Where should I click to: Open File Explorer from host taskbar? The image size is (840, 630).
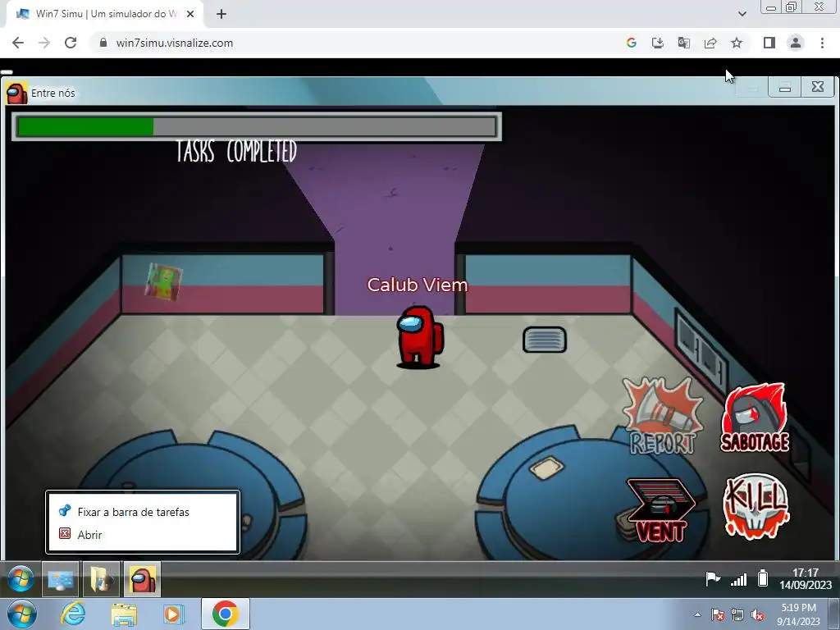[124, 614]
